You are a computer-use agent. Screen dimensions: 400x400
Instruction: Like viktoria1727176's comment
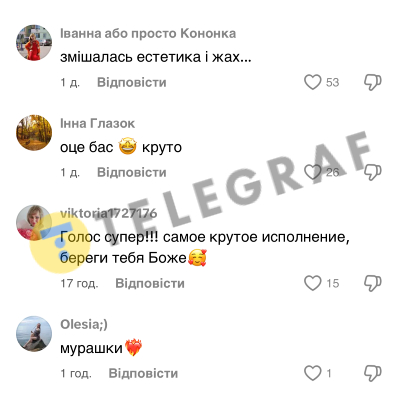[x=313, y=283]
